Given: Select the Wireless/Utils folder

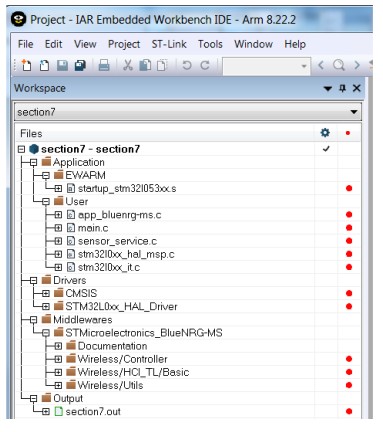Looking at the screenshot, I should click(x=110, y=385).
